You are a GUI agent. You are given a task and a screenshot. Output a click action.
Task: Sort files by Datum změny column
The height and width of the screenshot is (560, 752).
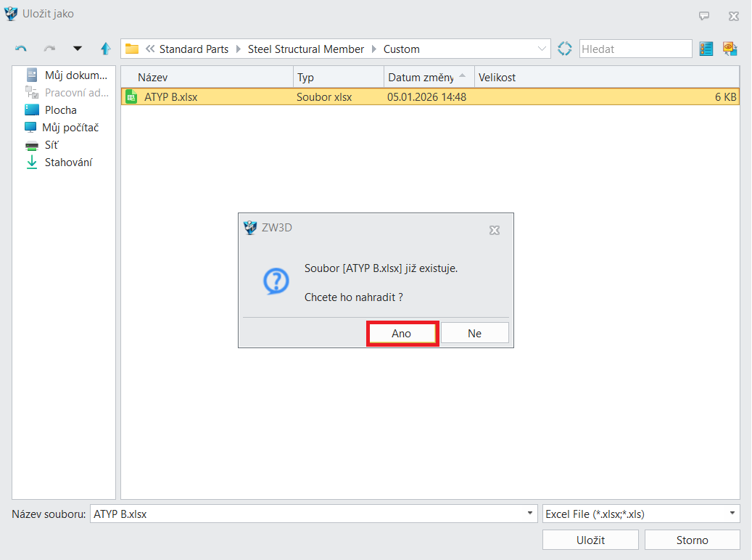click(x=429, y=78)
